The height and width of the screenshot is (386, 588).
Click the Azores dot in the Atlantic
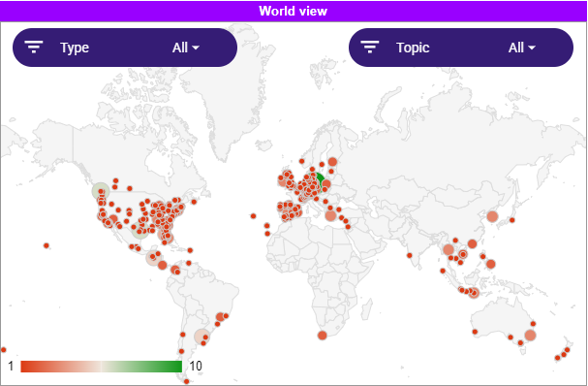coord(253,216)
